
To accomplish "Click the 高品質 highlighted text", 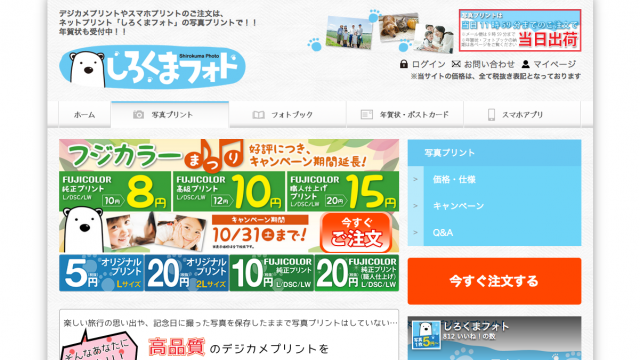I will (176, 347).
